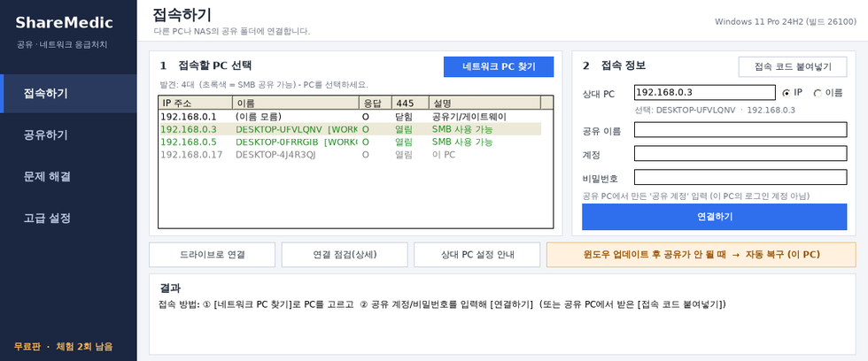Viewport: 868px width, 361px height.
Task: Sort by the 설명 column header
Action: pyautogui.click(x=484, y=103)
